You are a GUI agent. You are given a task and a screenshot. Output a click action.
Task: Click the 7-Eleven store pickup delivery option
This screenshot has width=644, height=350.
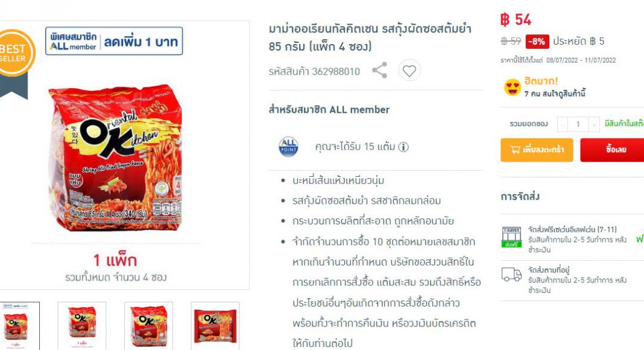click(x=572, y=239)
